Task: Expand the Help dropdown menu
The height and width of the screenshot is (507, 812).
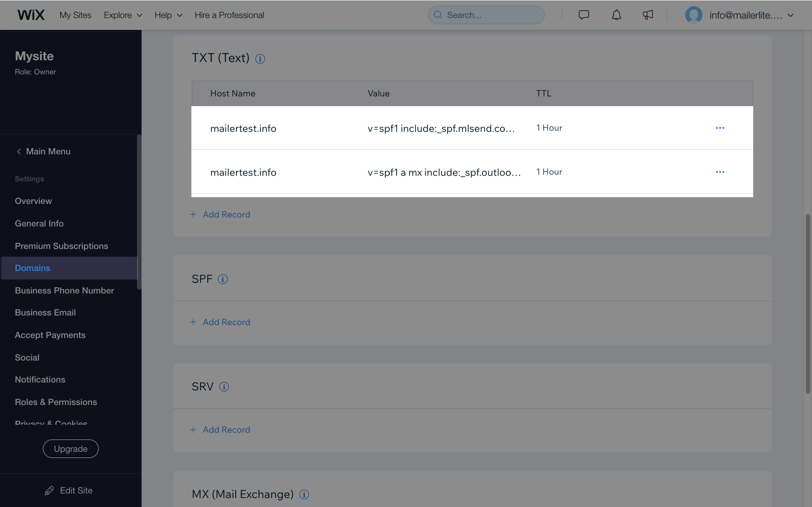Action: click(168, 15)
